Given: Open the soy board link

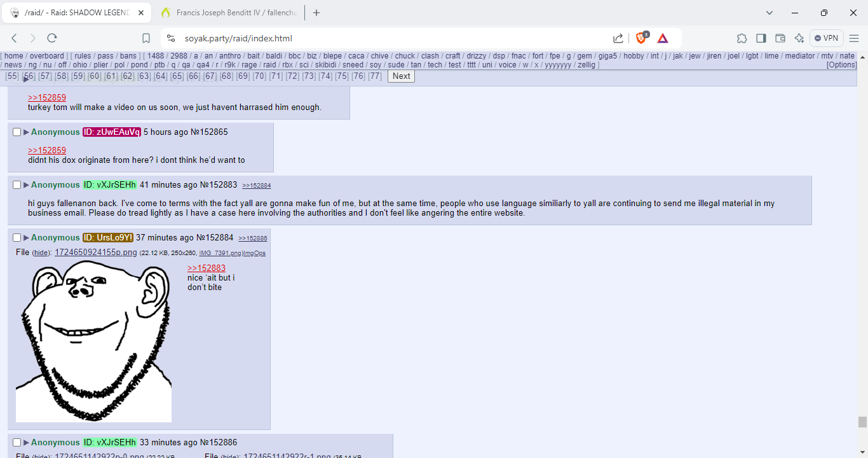Looking at the screenshot, I should tap(376, 65).
